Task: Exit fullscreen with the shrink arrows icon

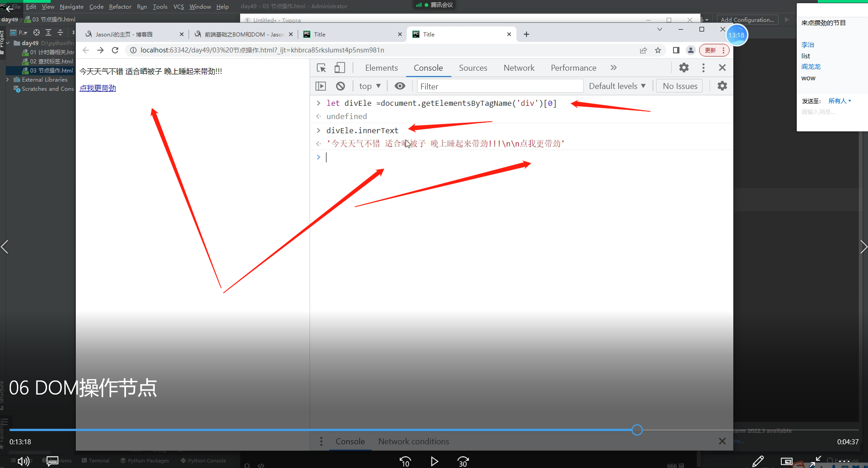Action: 815,462
